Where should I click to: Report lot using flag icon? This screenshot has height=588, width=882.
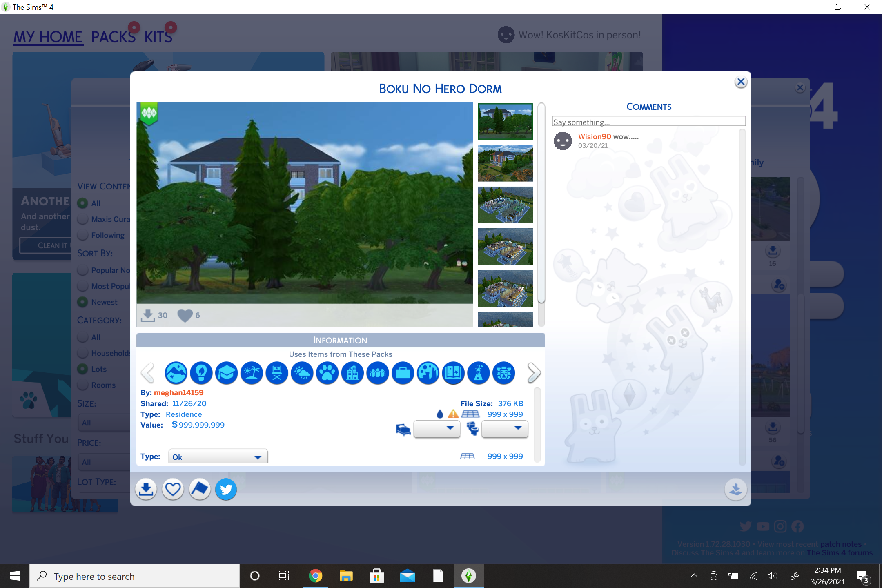click(x=200, y=489)
